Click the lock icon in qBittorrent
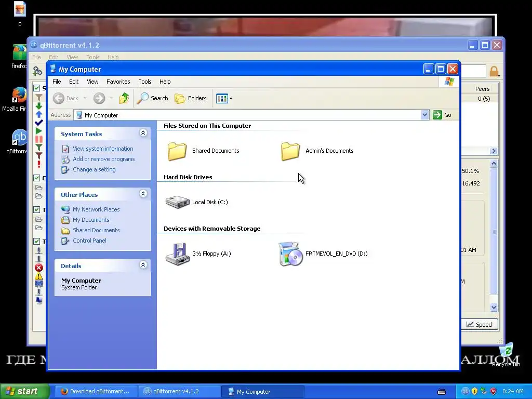The width and height of the screenshot is (532, 399). pyautogui.click(x=494, y=71)
